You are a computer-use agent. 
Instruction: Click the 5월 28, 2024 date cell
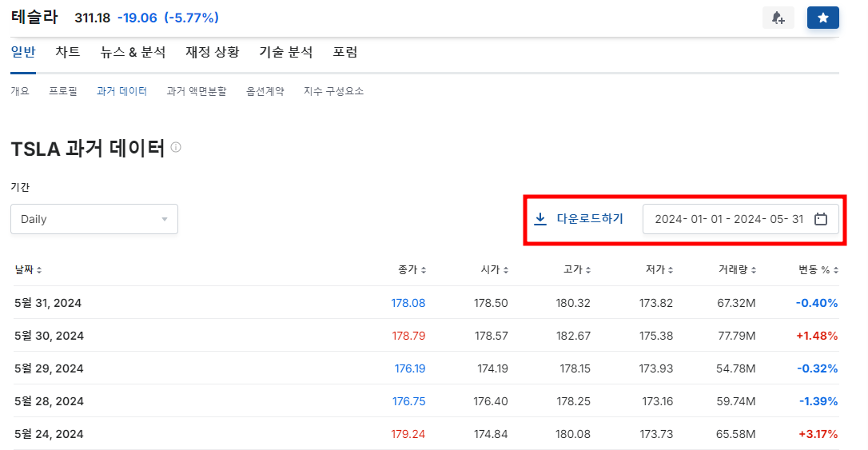click(x=49, y=400)
